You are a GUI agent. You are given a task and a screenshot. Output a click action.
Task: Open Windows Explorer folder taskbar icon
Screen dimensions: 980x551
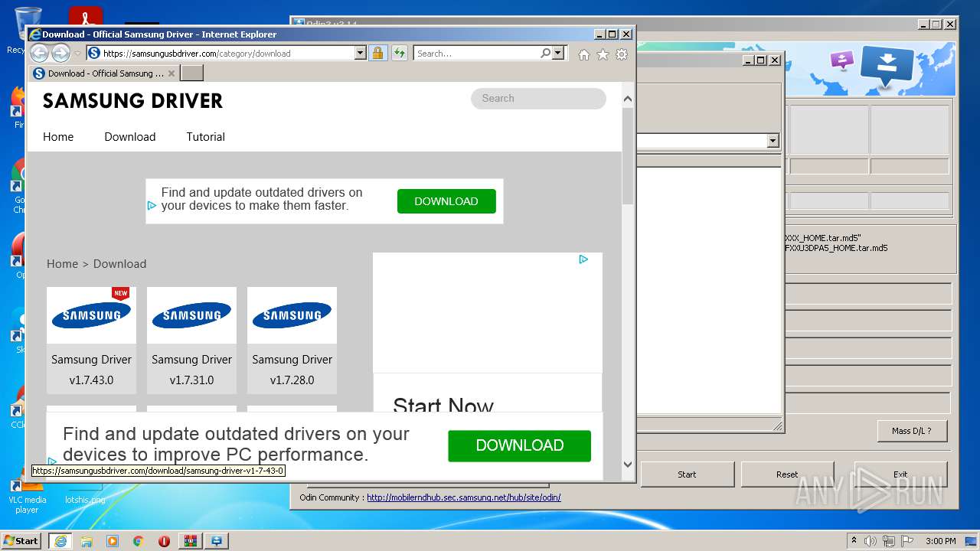(x=87, y=541)
